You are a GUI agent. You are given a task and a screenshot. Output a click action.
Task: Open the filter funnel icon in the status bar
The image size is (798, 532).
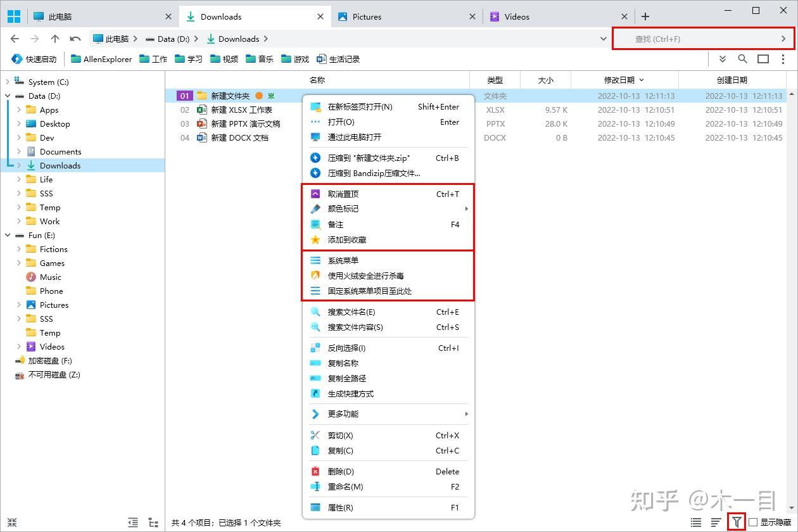737,521
